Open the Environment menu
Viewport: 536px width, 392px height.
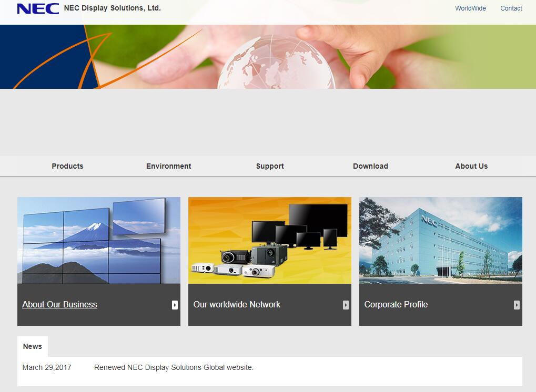tap(168, 166)
